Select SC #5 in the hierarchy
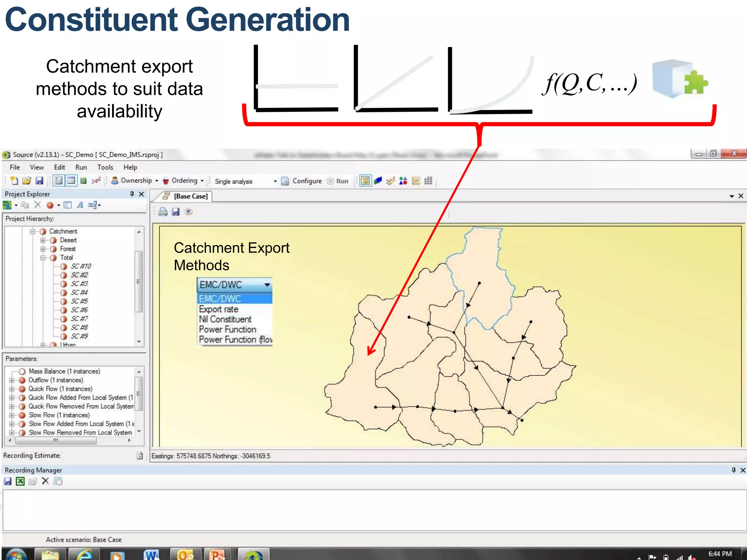This screenshot has width=747, height=560. coord(79,302)
